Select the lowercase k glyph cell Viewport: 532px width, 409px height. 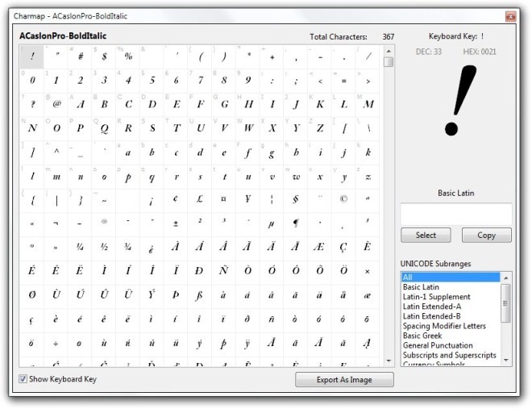pyautogui.click(x=368, y=152)
